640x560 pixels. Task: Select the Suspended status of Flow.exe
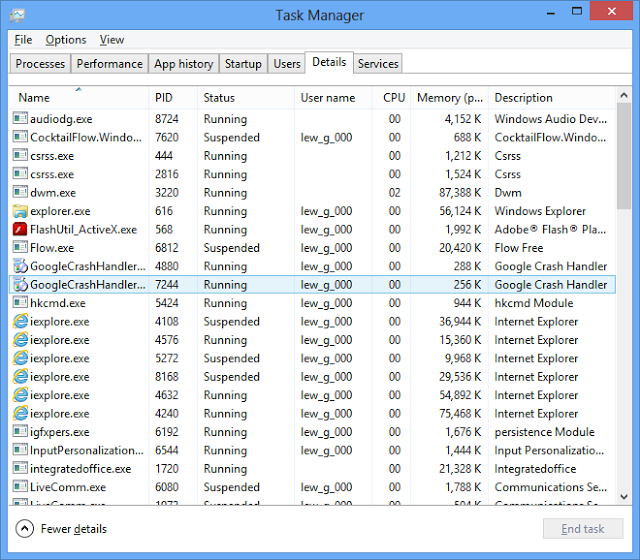231,248
